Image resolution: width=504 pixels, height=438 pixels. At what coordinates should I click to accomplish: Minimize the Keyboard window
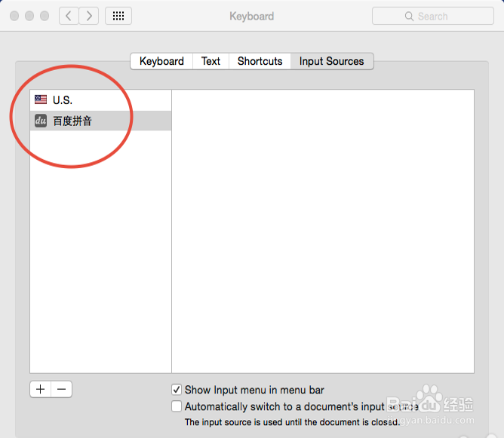(29, 16)
